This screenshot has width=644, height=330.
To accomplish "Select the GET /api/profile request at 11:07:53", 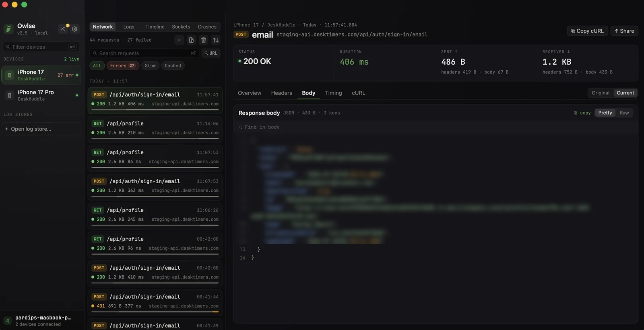I will (155, 158).
